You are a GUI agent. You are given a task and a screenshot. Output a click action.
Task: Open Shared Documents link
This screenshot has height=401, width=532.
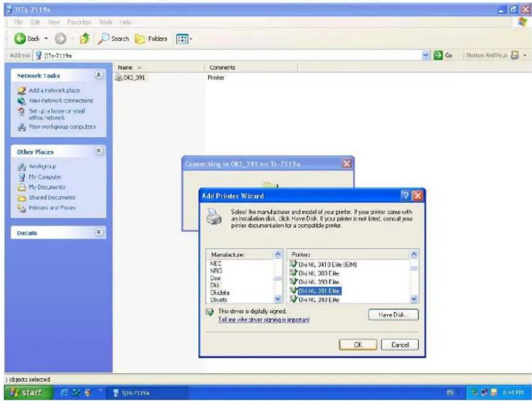[x=52, y=197]
